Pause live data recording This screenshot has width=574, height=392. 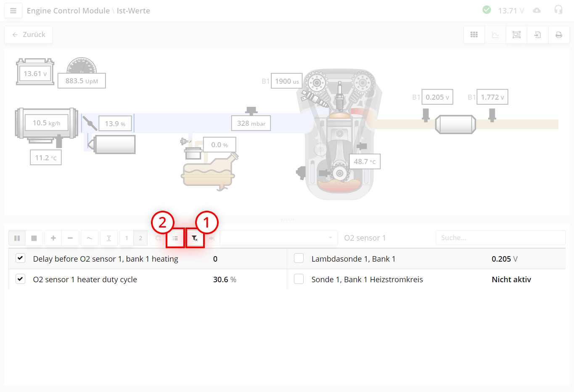(17, 238)
